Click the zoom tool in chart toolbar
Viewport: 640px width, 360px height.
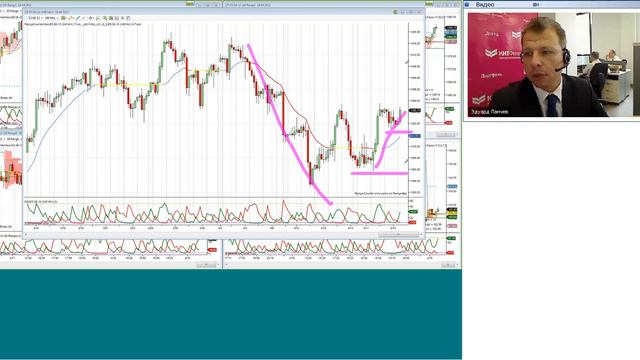(105, 18)
